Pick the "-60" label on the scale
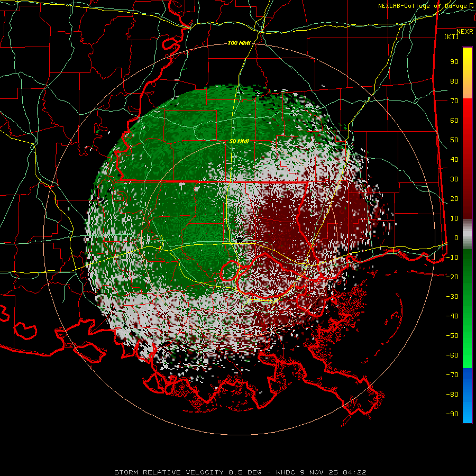 (452, 355)
